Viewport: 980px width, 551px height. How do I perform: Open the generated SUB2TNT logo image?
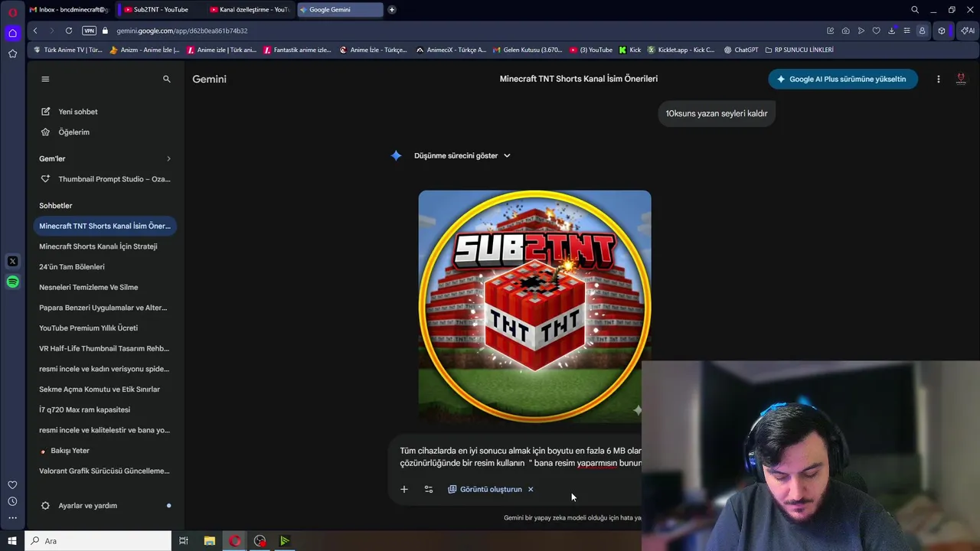coord(535,307)
